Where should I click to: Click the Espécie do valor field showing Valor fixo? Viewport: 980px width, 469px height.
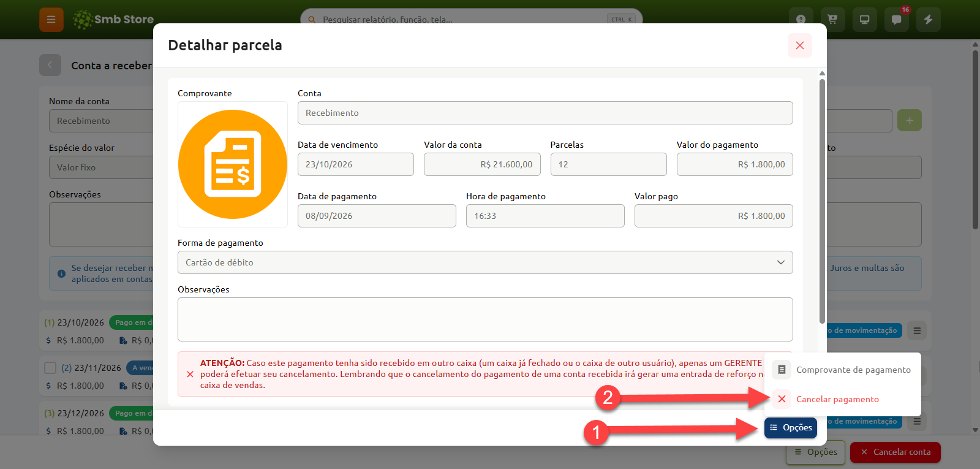click(x=101, y=167)
